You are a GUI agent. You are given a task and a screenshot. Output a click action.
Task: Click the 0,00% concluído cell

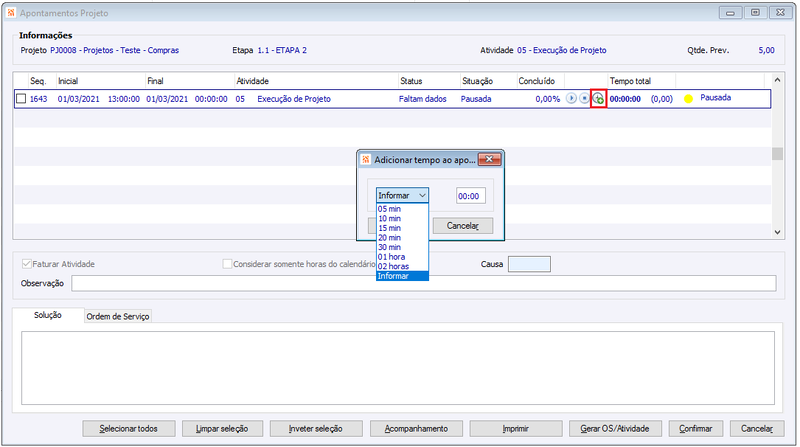click(547, 99)
